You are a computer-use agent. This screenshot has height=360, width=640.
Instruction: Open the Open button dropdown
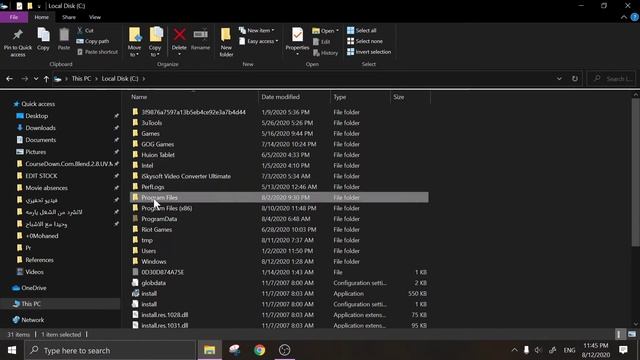point(326,31)
